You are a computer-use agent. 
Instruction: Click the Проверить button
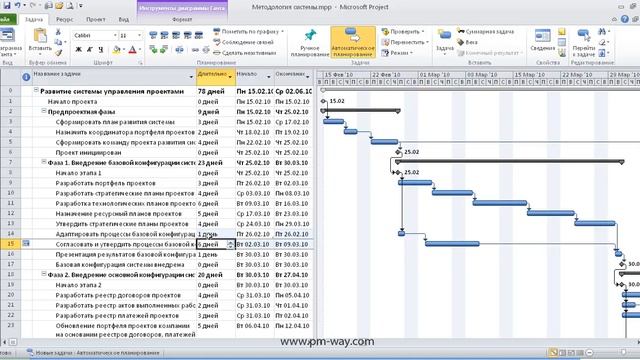coord(402,31)
